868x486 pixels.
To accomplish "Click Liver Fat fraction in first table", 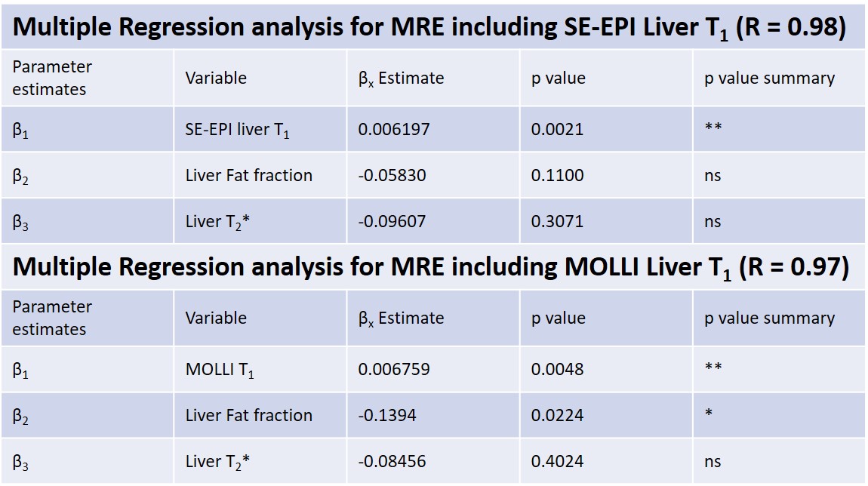I will 248,175.
